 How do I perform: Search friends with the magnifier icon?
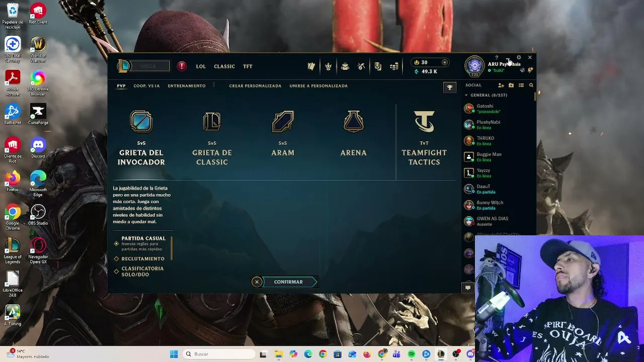coord(531,85)
